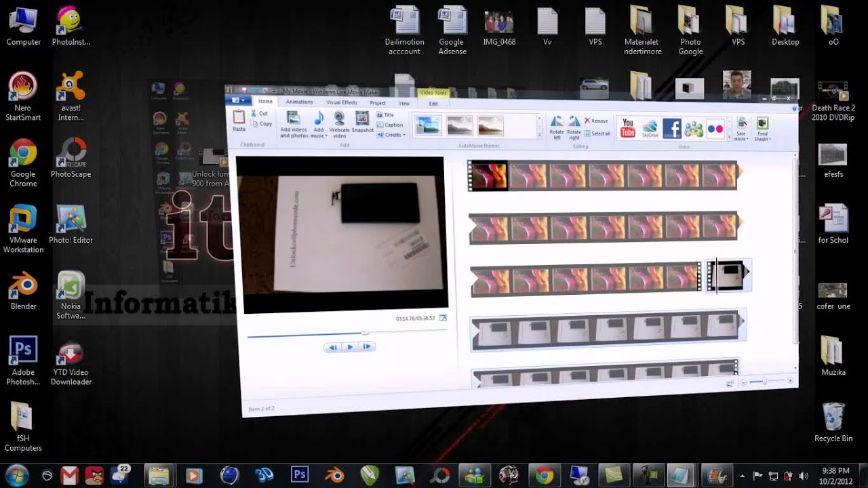Open the Muzika desktop folder

(x=833, y=355)
